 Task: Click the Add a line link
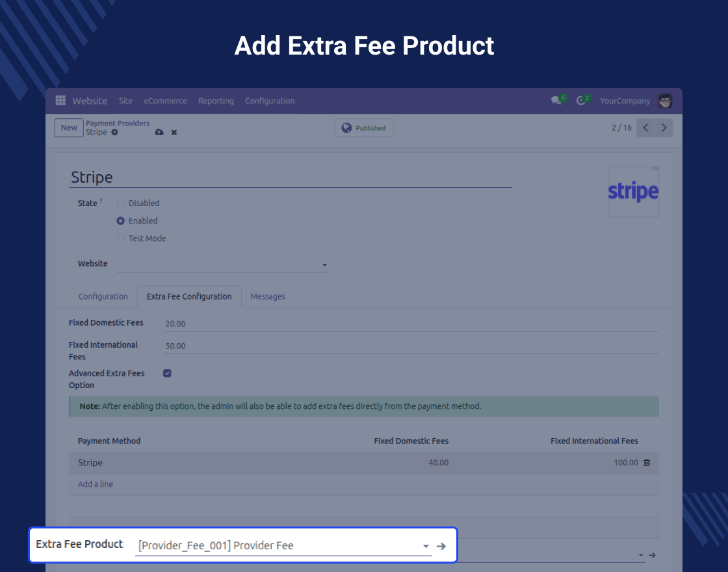click(x=96, y=484)
